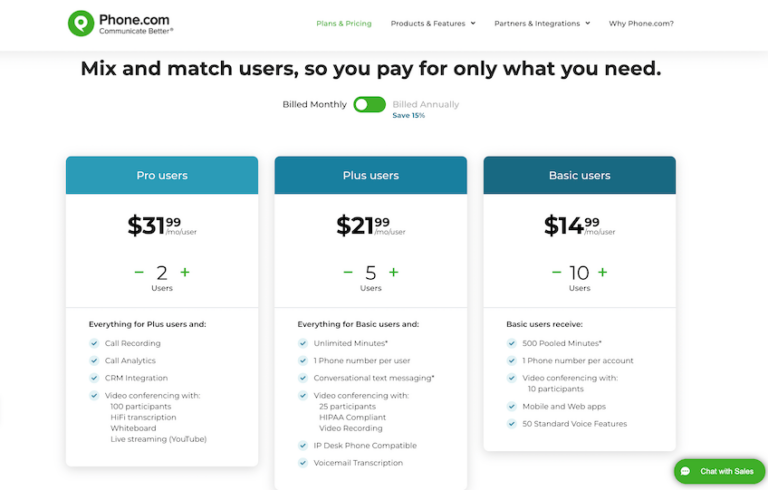The image size is (768, 490).
Task: Add a Basic user with plus icon
Action: click(603, 272)
